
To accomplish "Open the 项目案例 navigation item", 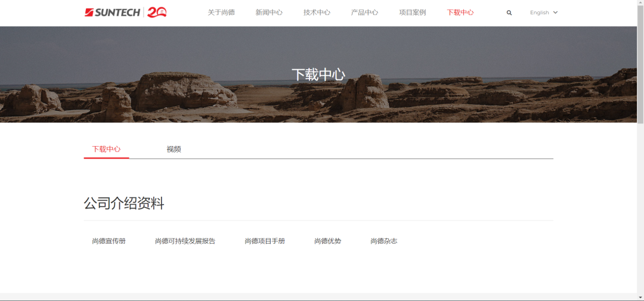I will click(413, 13).
